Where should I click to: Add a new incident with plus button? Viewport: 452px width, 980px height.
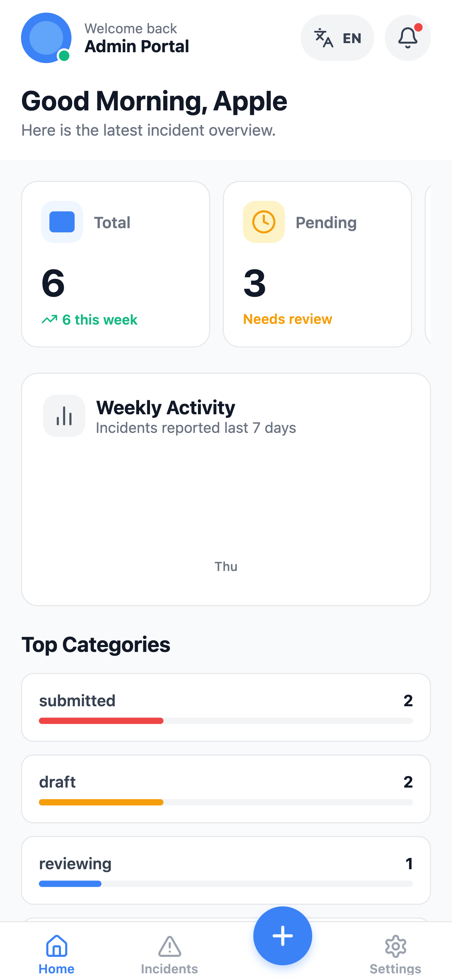pos(283,935)
